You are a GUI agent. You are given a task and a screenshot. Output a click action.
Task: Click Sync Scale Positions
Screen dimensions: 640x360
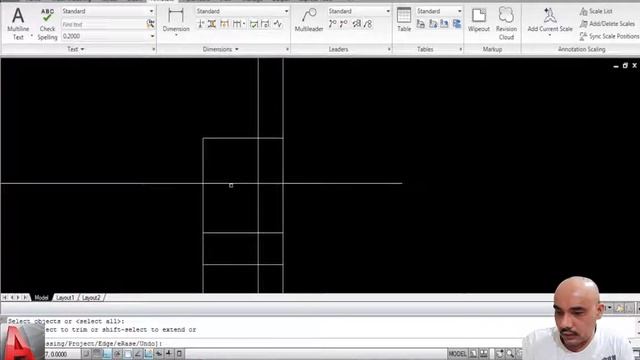pos(609,36)
